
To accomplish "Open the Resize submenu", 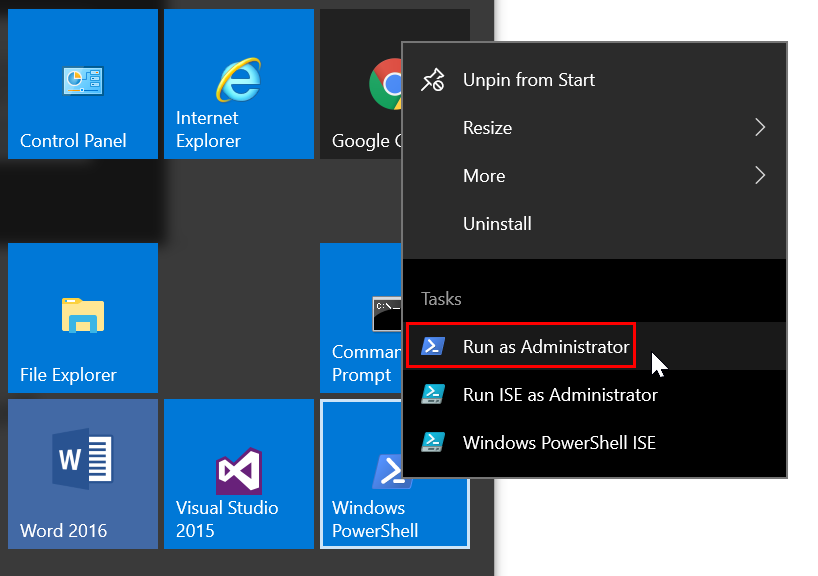I will [595, 128].
